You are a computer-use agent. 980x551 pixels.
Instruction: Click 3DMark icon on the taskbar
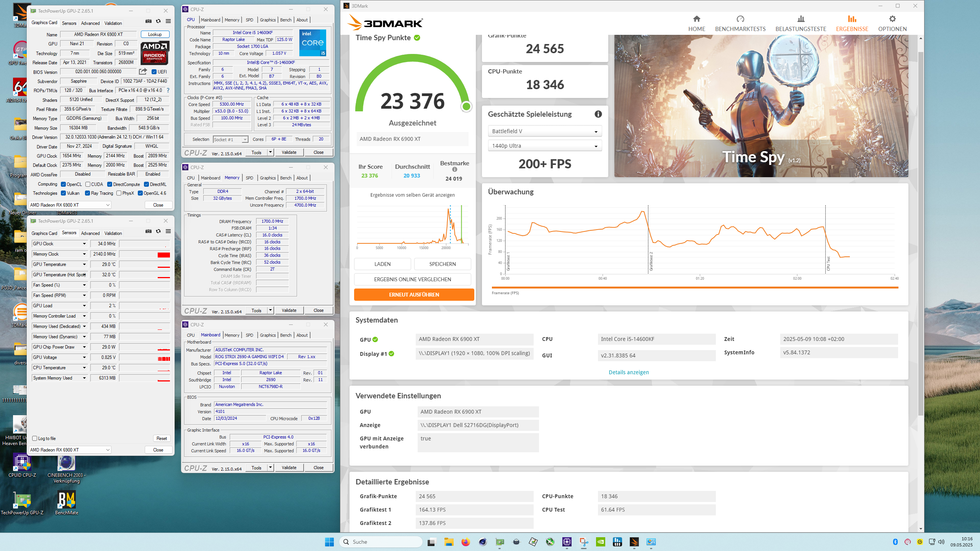[x=634, y=542]
